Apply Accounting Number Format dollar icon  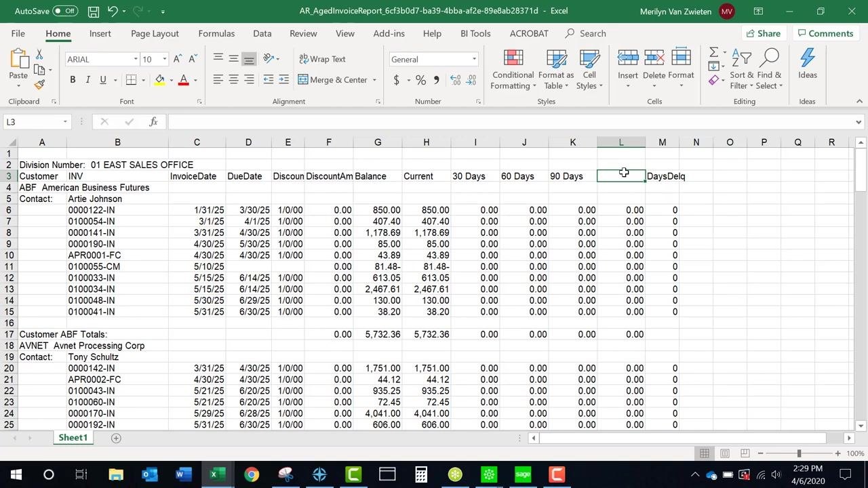(397, 80)
